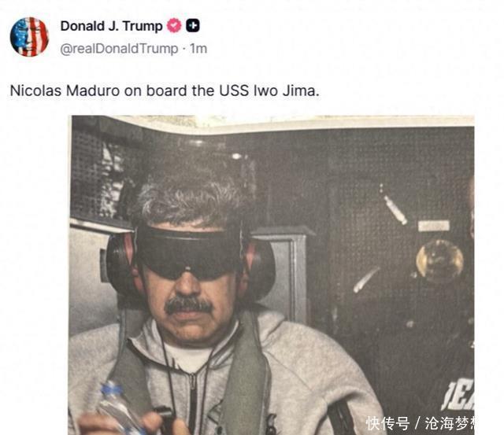The height and width of the screenshot is (435, 504).
Task: Click the words "on board the" in caption
Action: [169, 90]
